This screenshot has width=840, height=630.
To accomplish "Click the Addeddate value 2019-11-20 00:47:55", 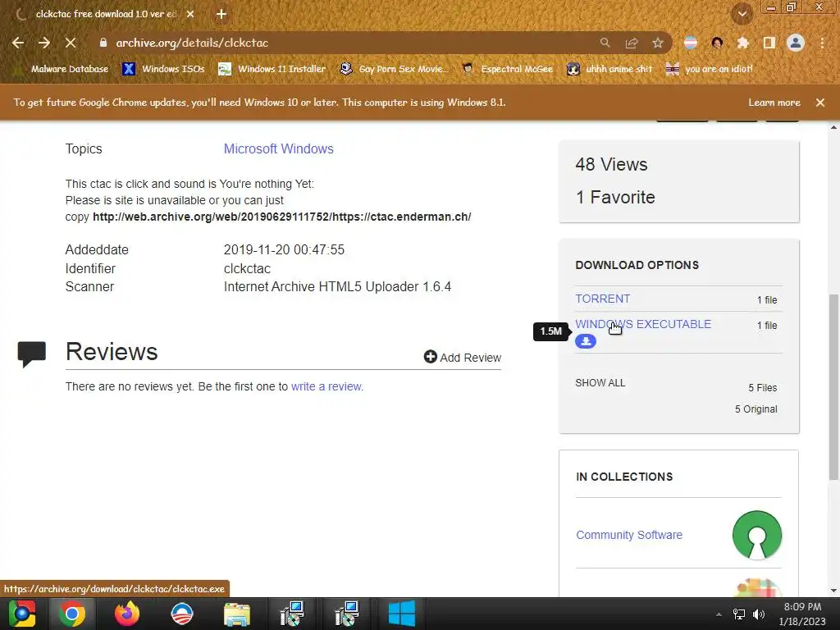I will pyautogui.click(x=284, y=249).
